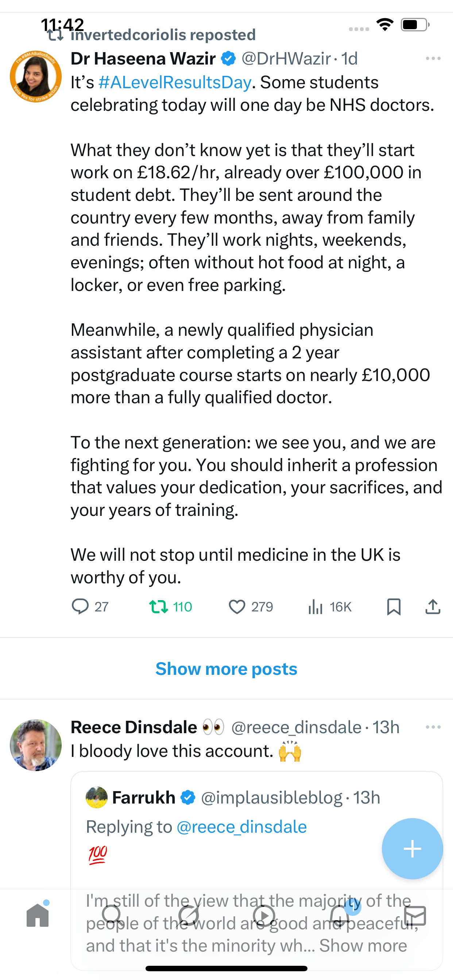Screen dimensions: 453x980
Task: Share Dr Haseena Wazir's post
Action: point(433,606)
